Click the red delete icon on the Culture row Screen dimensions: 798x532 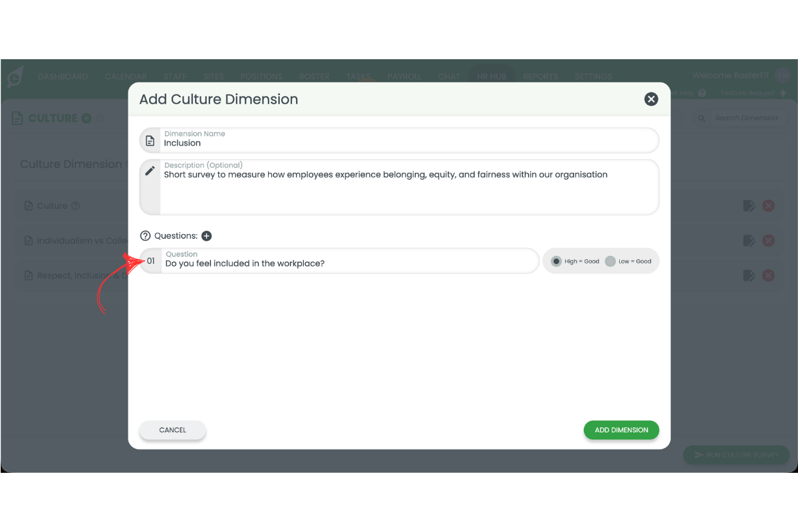click(769, 205)
